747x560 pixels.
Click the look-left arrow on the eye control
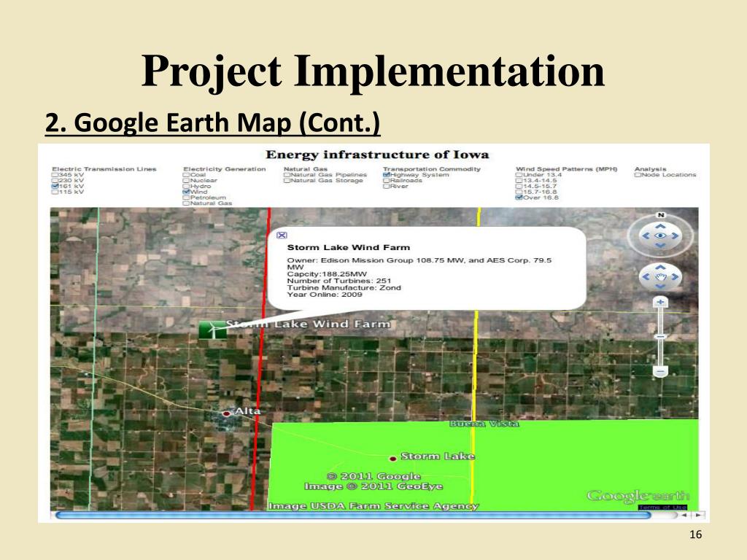click(x=646, y=236)
